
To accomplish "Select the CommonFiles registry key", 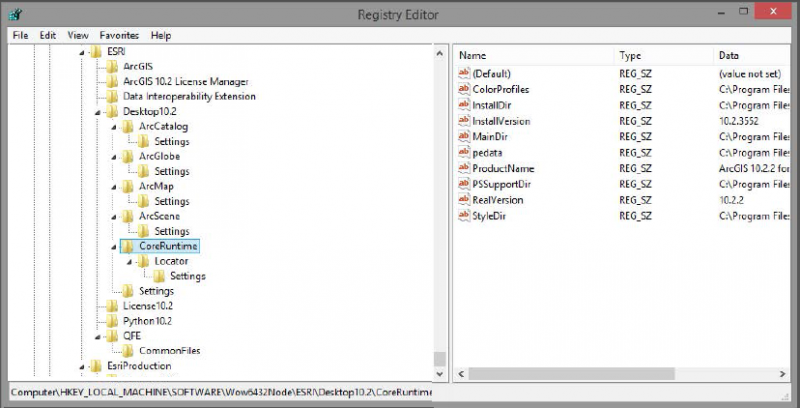I will [x=167, y=351].
